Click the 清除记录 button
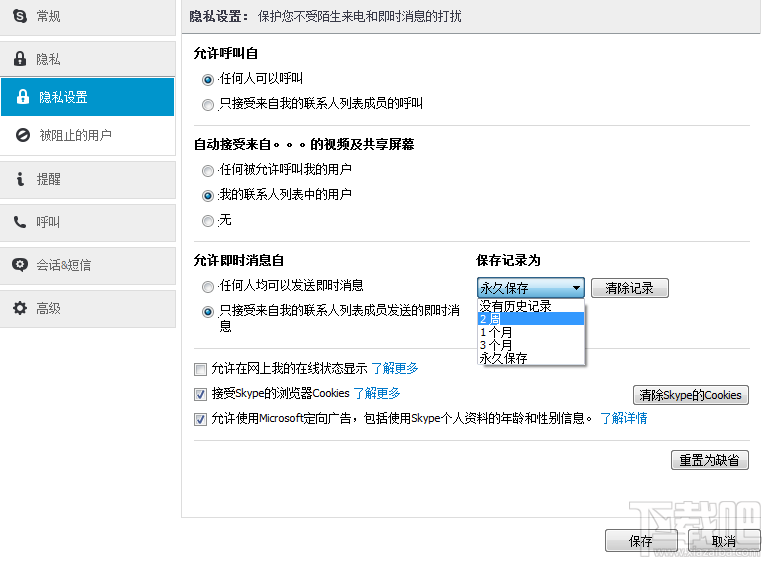 pyautogui.click(x=630, y=288)
